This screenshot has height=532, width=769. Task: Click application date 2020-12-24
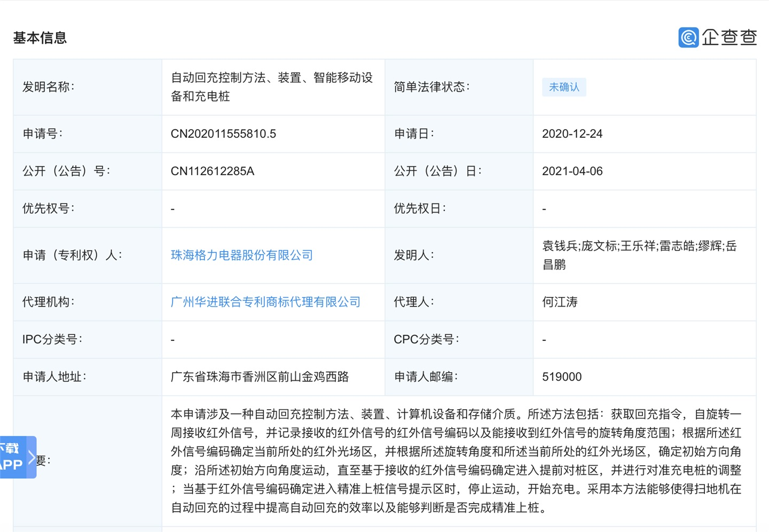click(572, 134)
